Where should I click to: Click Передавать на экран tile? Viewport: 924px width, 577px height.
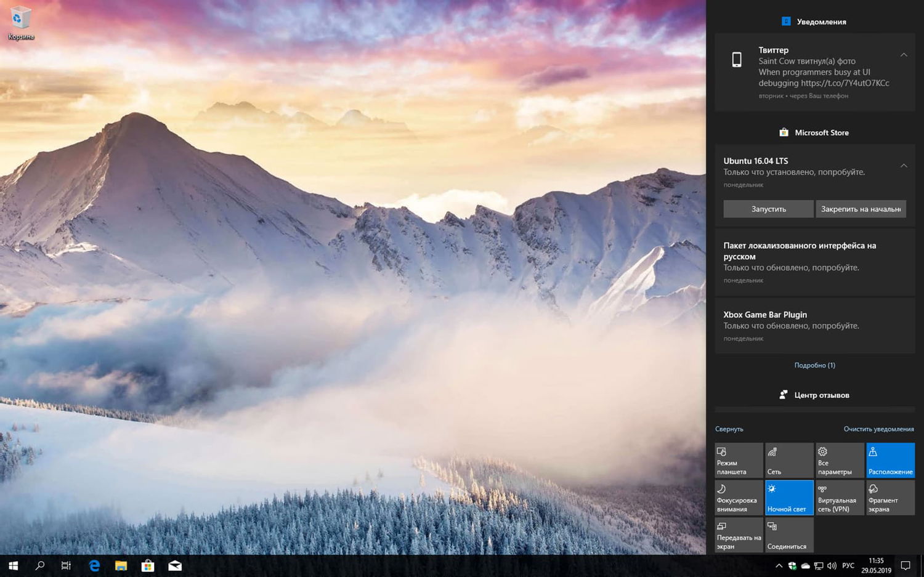(x=739, y=535)
